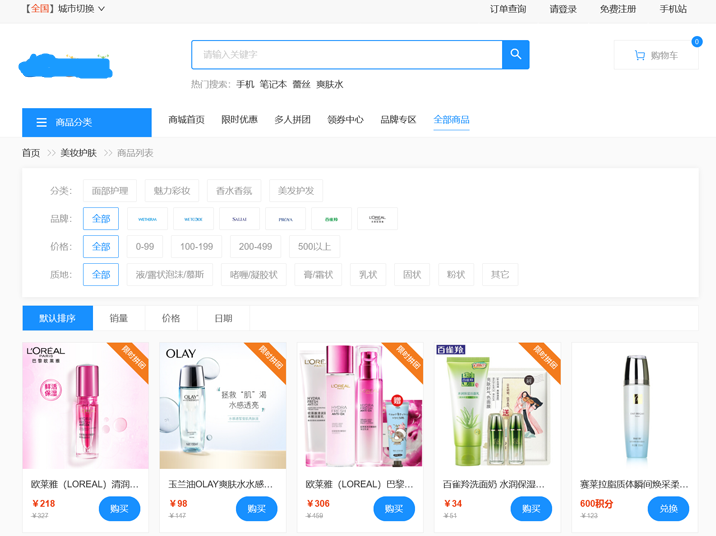Open the 限时优惠 nav item
716x536 pixels.
click(x=239, y=120)
